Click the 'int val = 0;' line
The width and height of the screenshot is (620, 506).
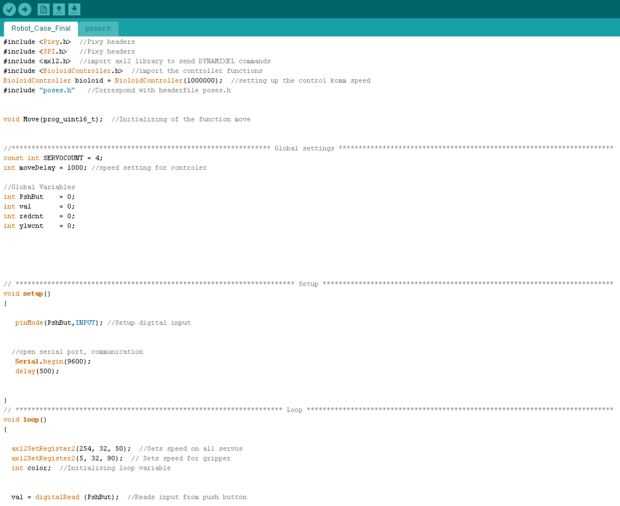point(39,206)
